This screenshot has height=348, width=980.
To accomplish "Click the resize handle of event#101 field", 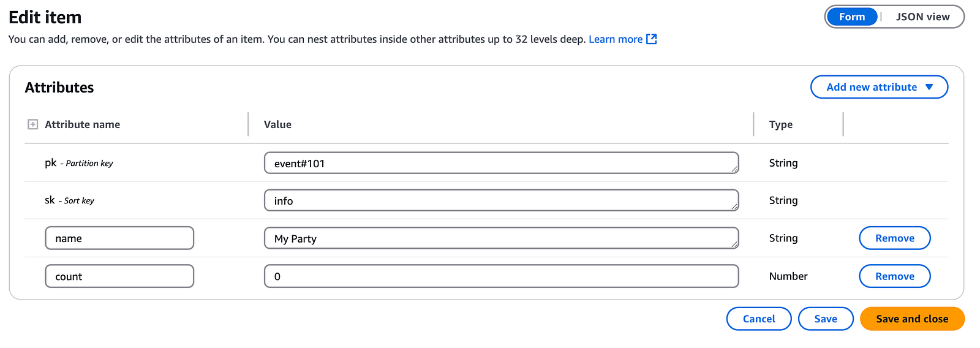I will pyautogui.click(x=734, y=170).
